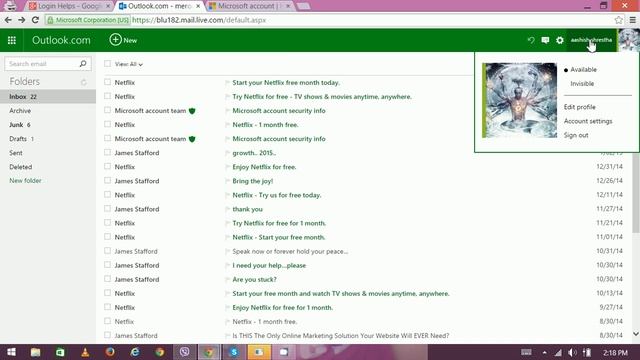Flag the 'growth.. 2015..' email
The image size is (640, 360).
pyautogui.click(x=227, y=153)
